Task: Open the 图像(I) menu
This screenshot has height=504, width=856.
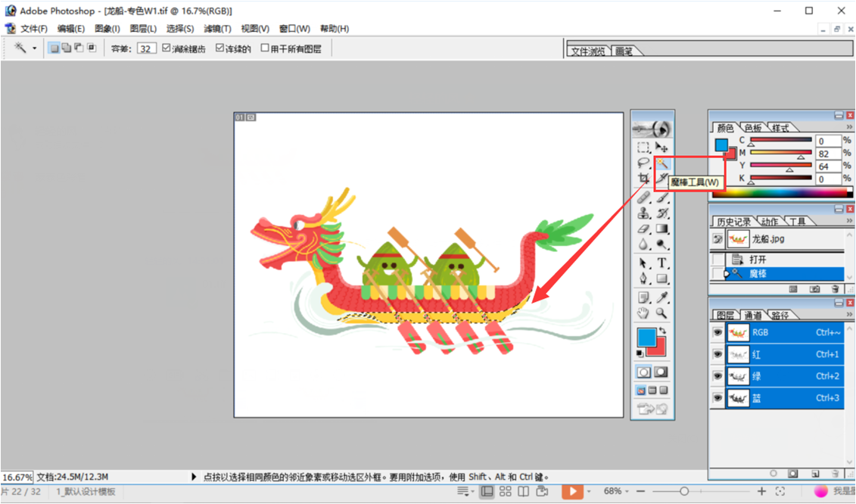Action: click(x=107, y=29)
